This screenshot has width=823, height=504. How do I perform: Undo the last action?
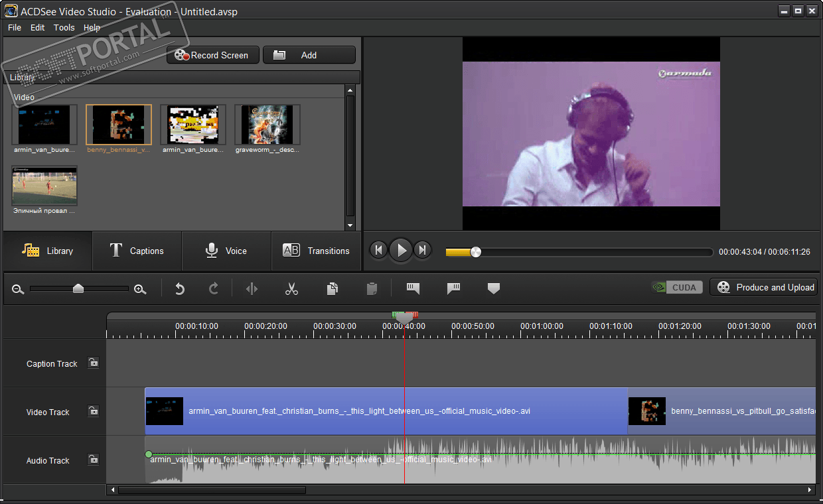click(179, 288)
